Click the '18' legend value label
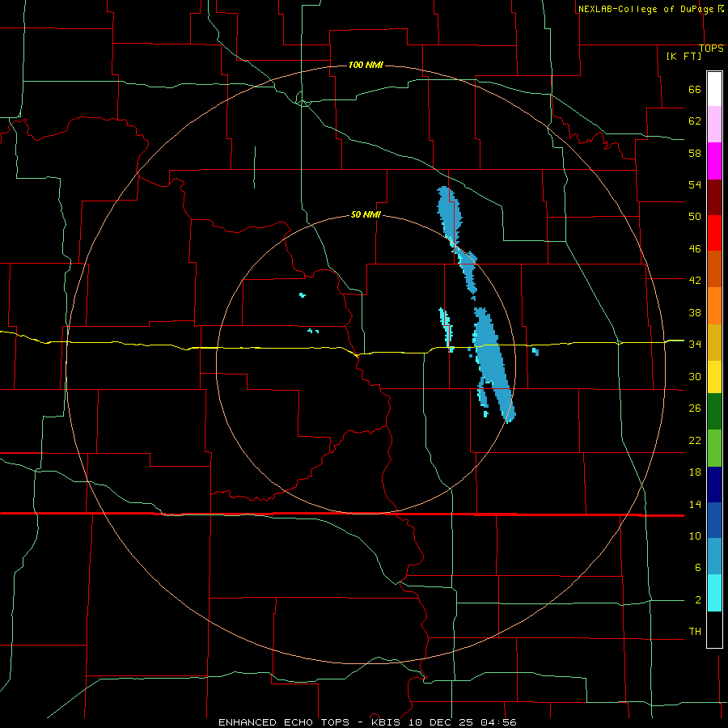Viewport: 728px width, 728px height. [695, 472]
